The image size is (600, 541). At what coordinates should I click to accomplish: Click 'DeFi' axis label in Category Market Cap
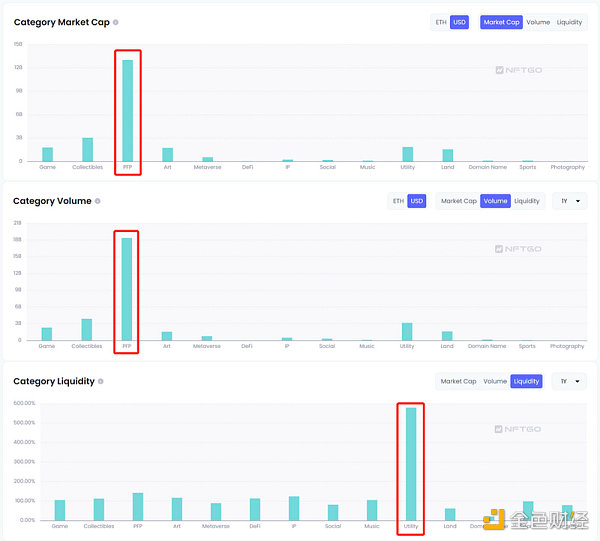click(248, 167)
